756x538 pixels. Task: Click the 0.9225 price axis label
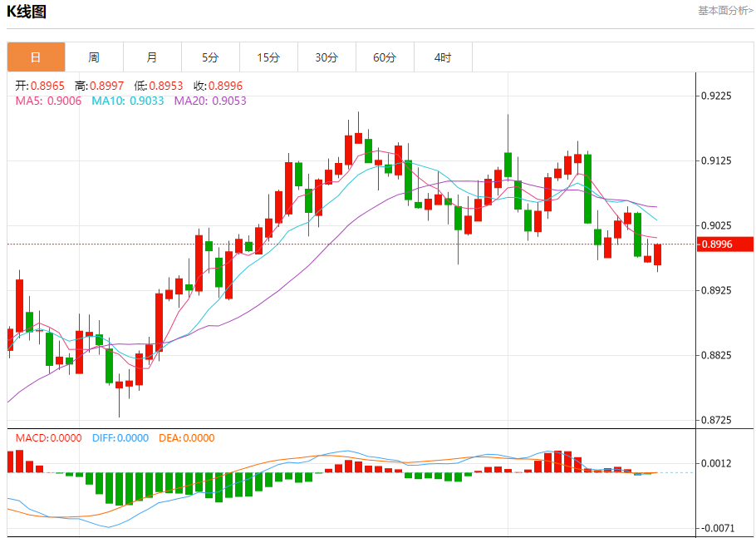click(716, 96)
